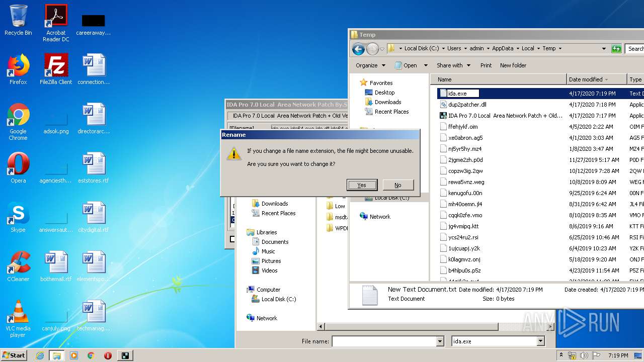Open the Organize menu in Temp window
The height and width of the screenshot is (362, 644).
click(x=370, y=65)
